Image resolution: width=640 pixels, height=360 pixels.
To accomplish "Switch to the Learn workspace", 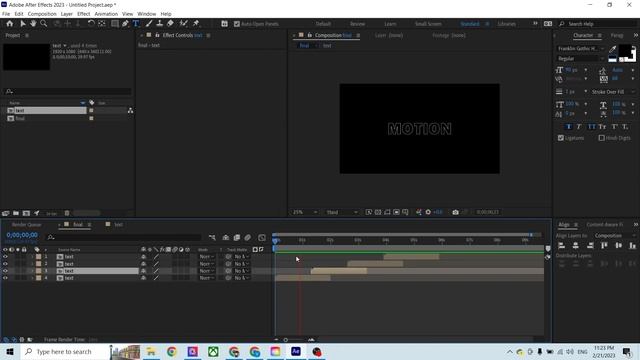I will pos(390,24).
